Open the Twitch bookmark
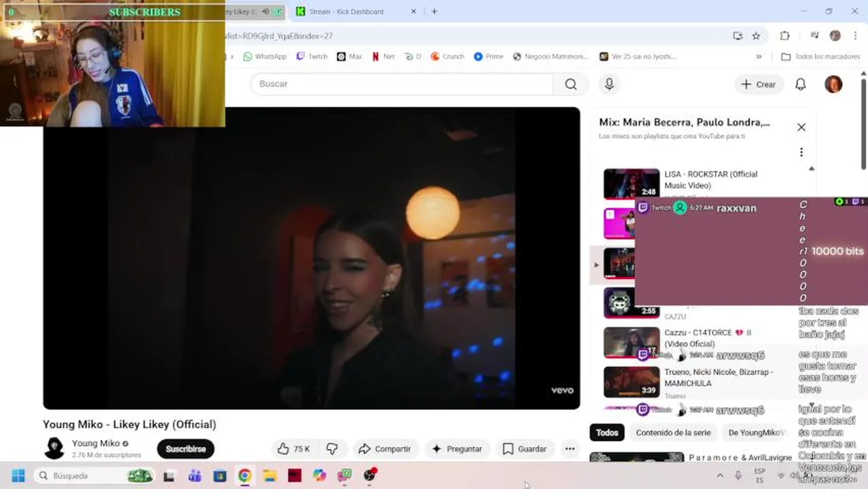The image size is (868, 489). coord(312,56)
